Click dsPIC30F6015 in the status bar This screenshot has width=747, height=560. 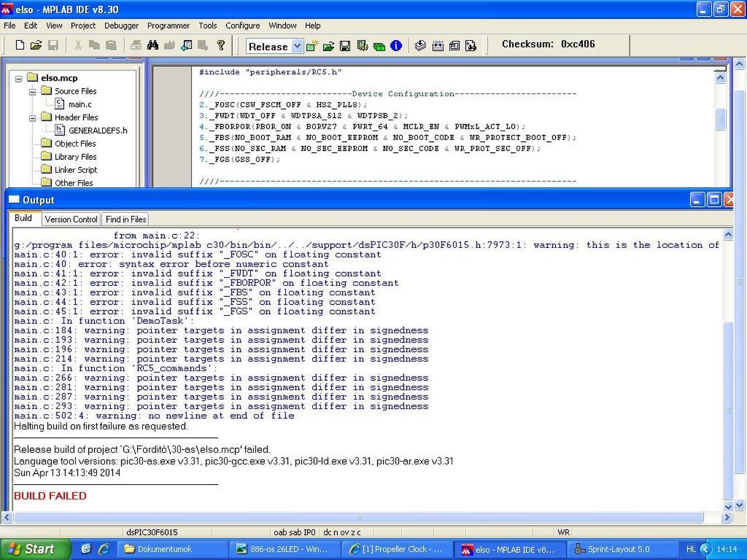(152, 532)
